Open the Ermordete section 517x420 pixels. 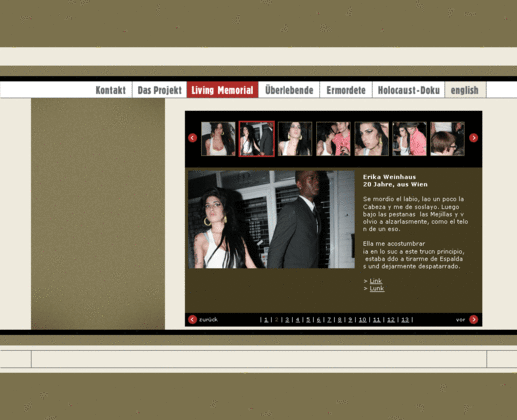tap(346, 90)
